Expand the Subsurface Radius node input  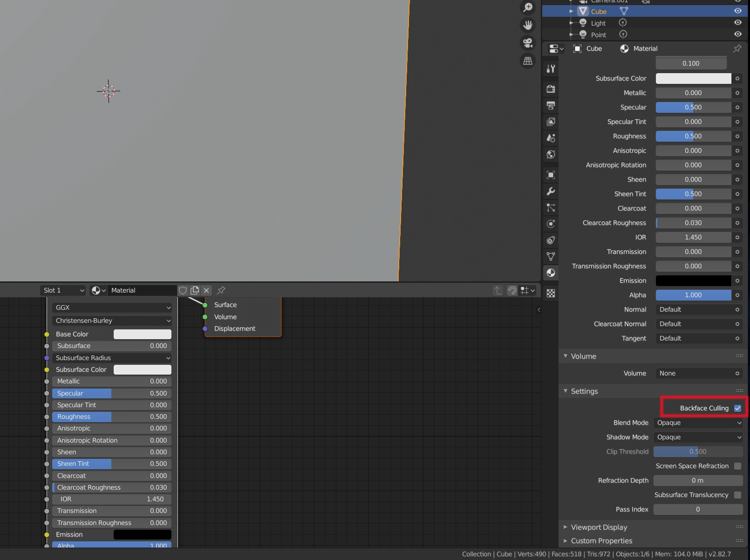click(x=112, y=358)
